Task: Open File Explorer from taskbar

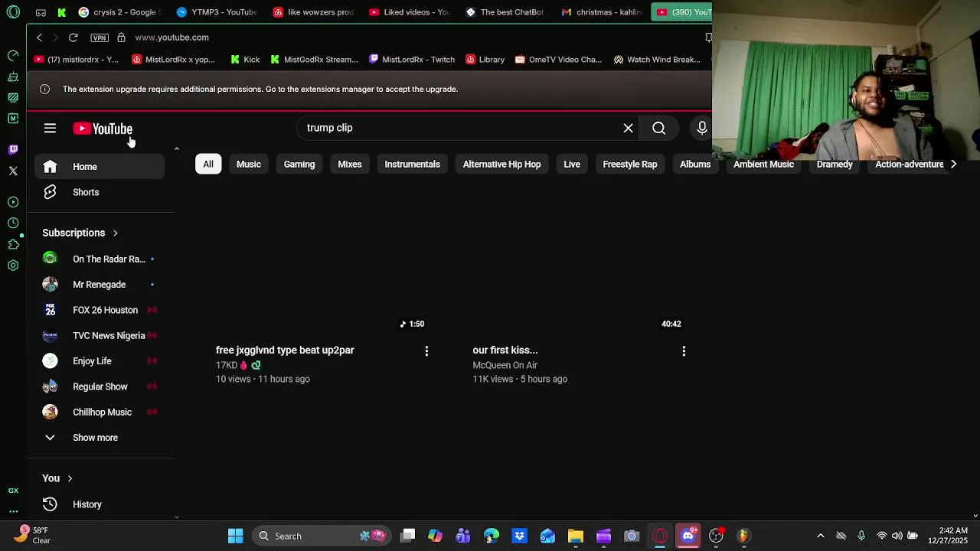Action: click(576, 536)
